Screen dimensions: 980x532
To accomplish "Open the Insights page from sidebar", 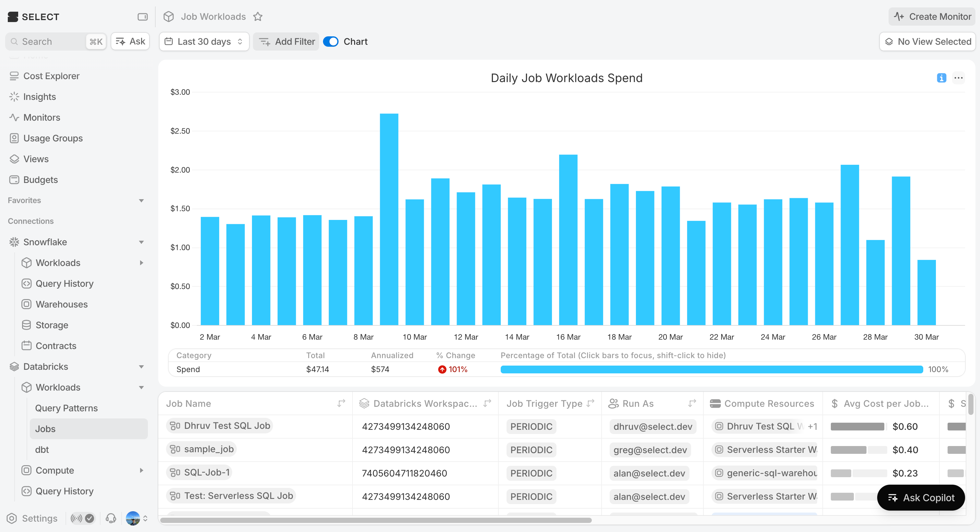I will (x=40, y=97).
